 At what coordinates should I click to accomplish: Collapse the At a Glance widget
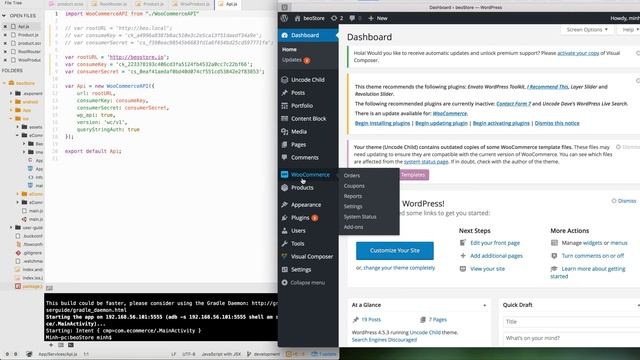coord(484,305)
